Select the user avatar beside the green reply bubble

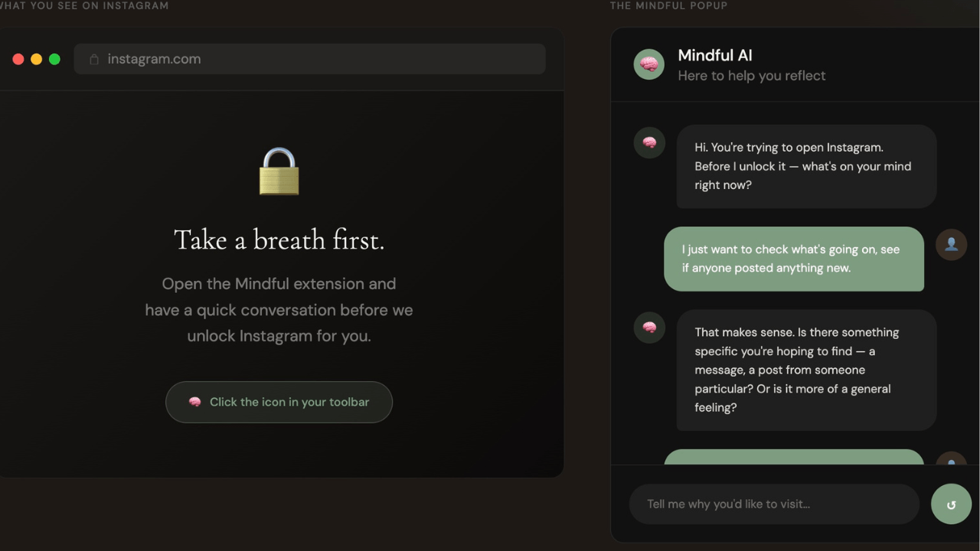point(951,244)
